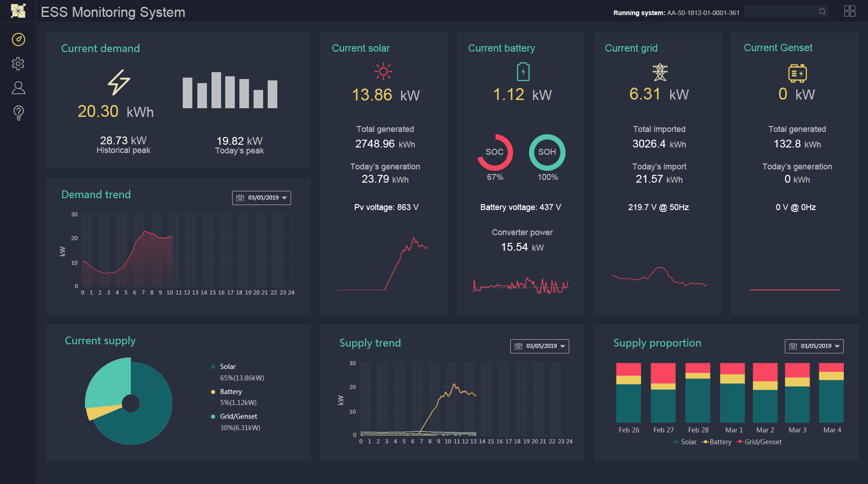The image size is (868, 484).
Task: Click the grid transmission tower icon
Action: (660, 72)
